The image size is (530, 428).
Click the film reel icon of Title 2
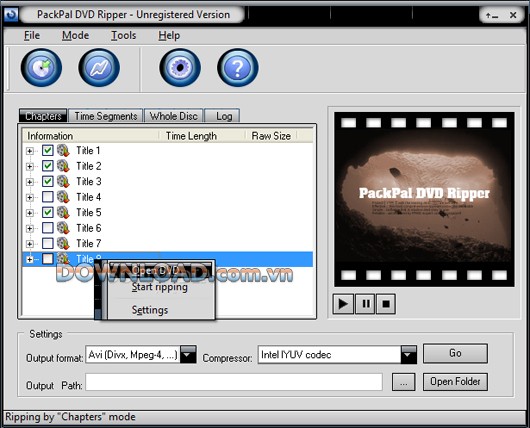tap(63, 166)
